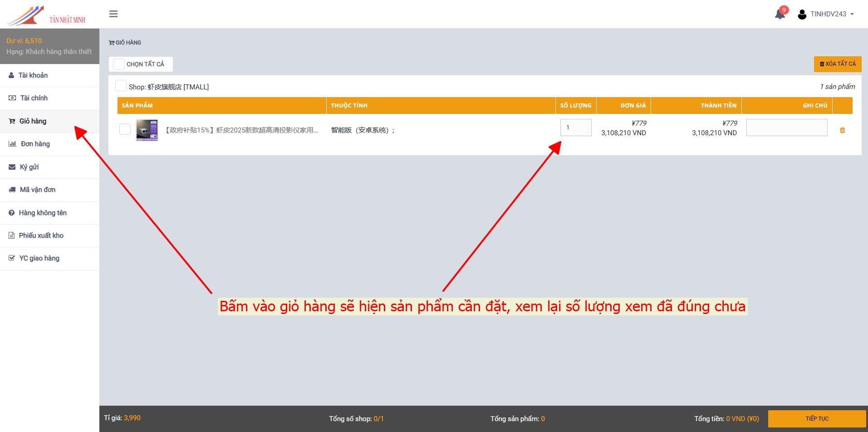Click the hamburger menu icon
The width and height of the screenshot is (868, 432).
coord(113,14)
